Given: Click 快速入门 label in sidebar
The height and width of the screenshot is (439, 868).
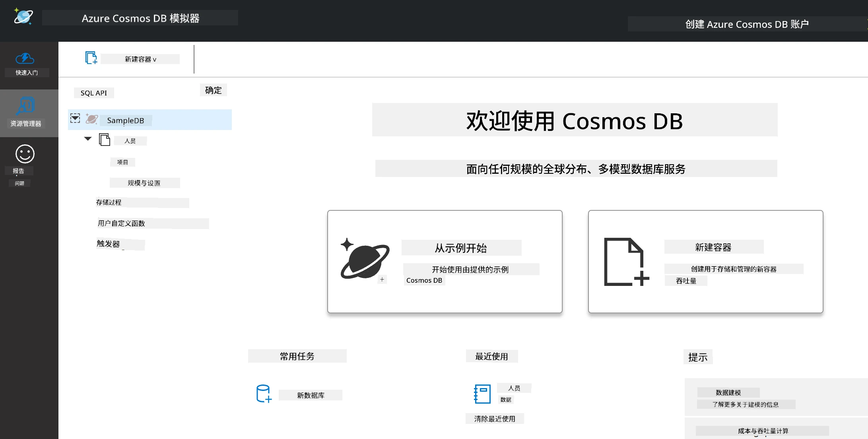Looking at the screenshot, I should pos(27,73).
